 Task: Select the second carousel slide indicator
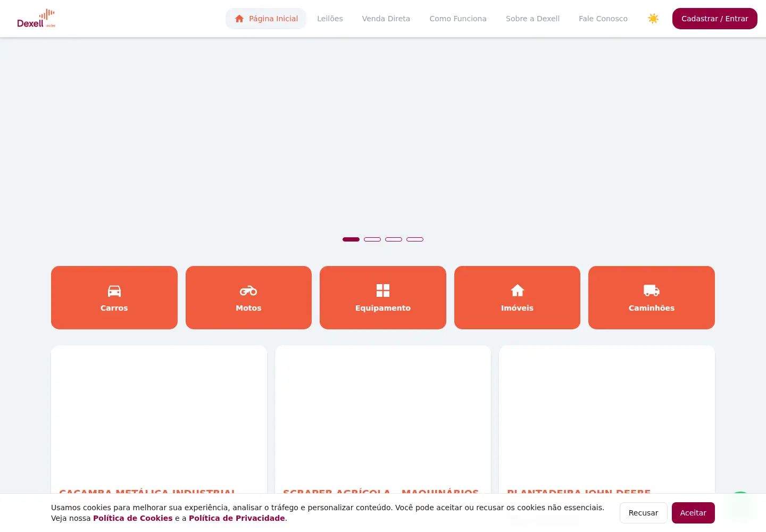pyautogui.click(x=372, y=239)
